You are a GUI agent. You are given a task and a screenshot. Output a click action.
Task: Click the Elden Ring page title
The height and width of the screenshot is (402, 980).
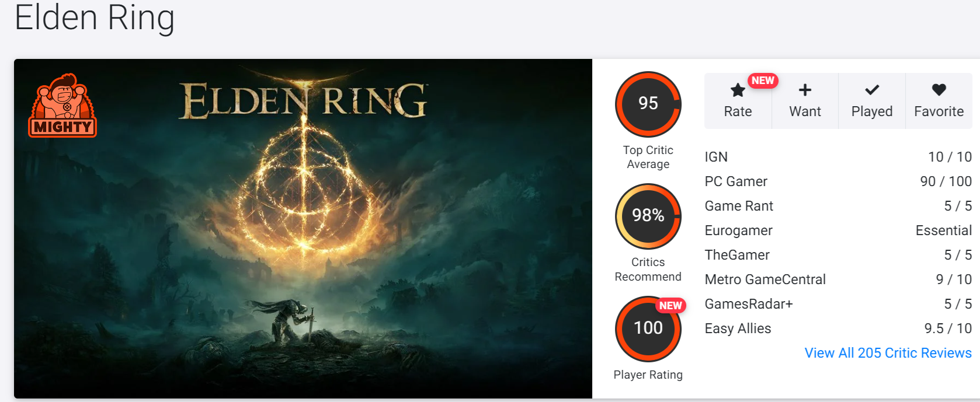click(95, 18)
